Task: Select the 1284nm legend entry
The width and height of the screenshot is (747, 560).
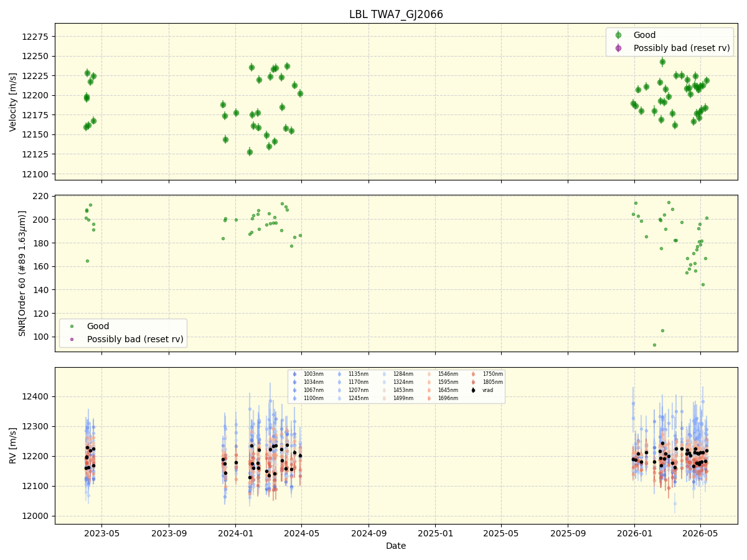Action: point(397,374)
